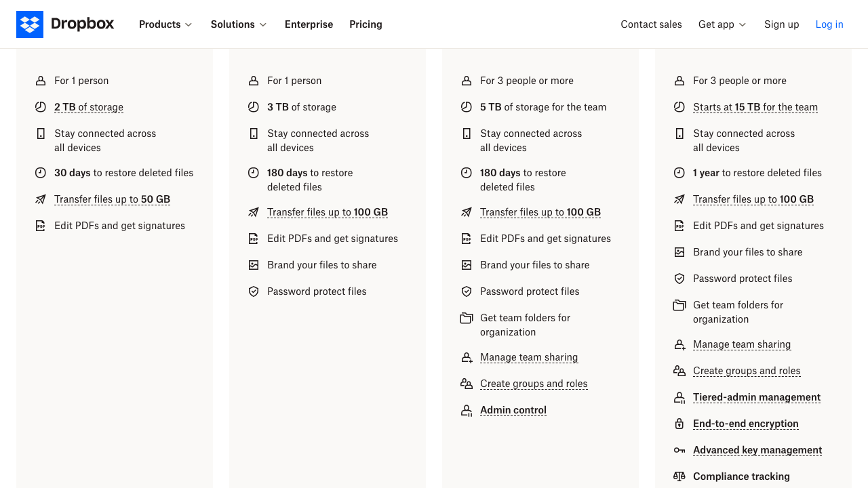This screenshot has width=868, height=488.
Task: Click the Log in link
Action: [829, 24]
